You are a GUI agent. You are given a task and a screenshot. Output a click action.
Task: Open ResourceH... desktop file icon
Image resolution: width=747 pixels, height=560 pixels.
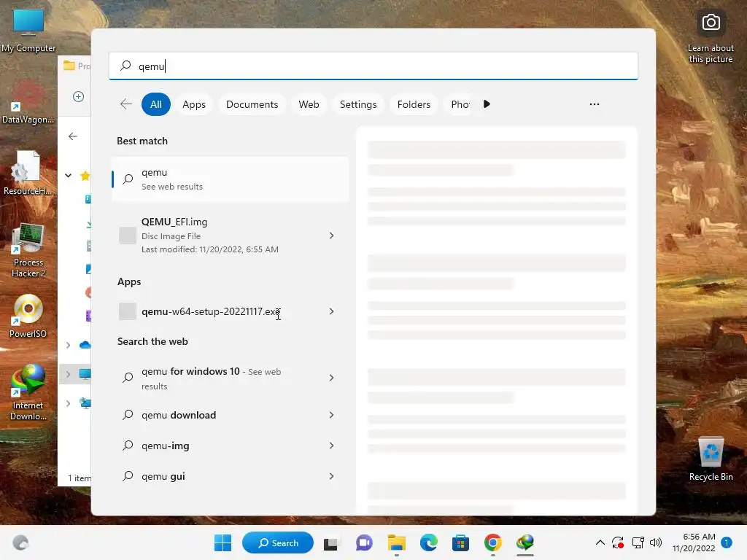[x=27, y=172]
